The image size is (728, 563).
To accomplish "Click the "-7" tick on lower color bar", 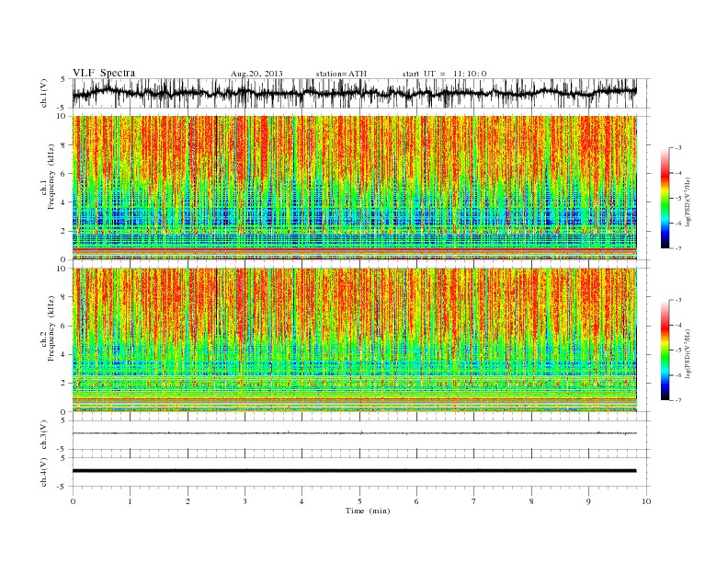I will tap(677, 400).
